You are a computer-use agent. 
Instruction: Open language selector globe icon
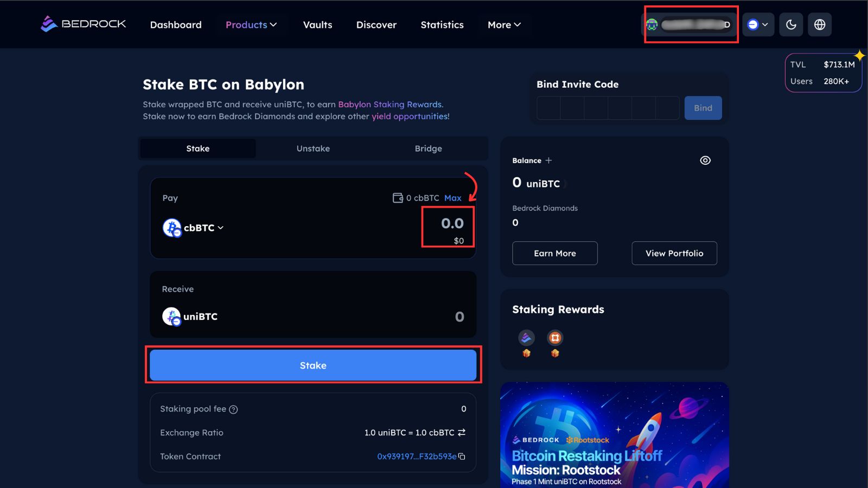820,25
